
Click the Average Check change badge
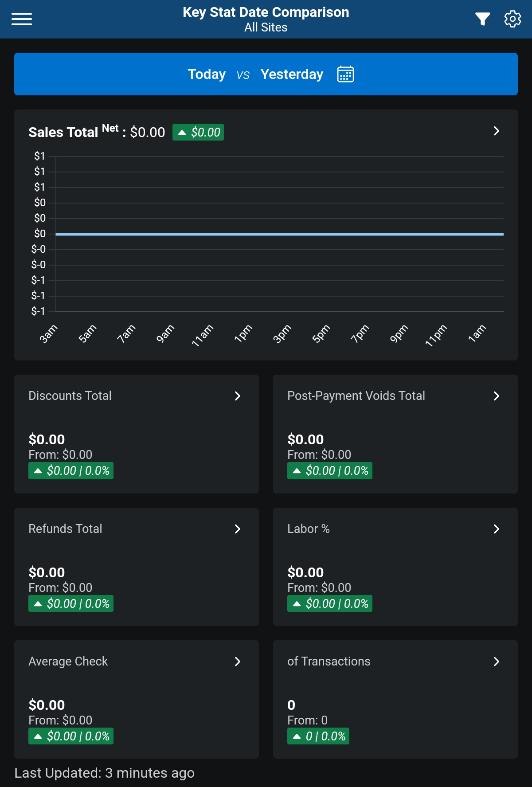[71, 736]
